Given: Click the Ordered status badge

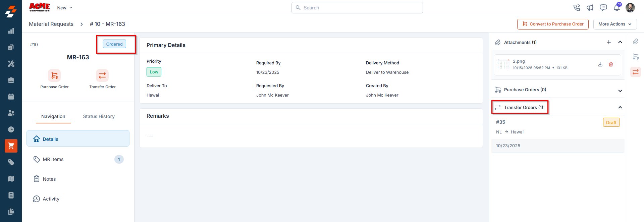Looking at the screenshot, I should click(x=114, y=44).
